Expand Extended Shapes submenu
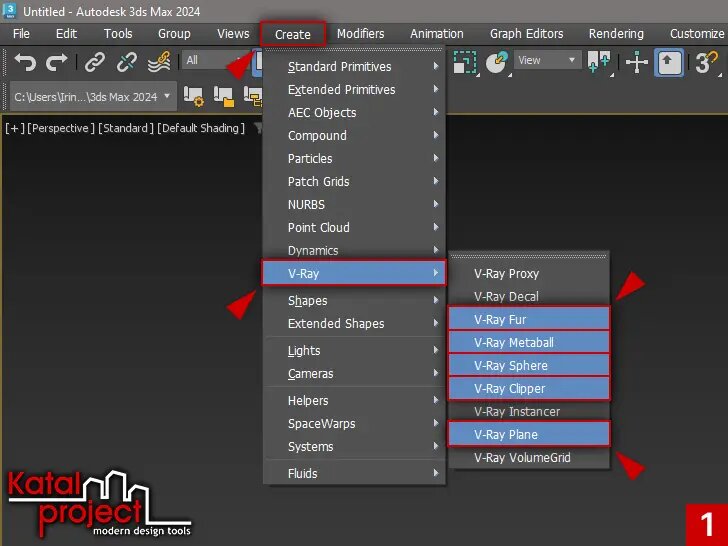The height and width of the screenshot is (546, 728). [354, 324]
